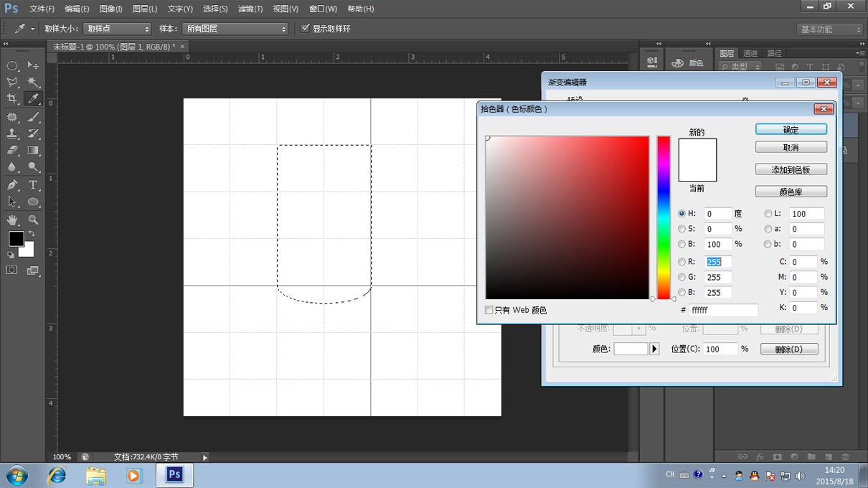Select the Hand tool
Screen dimensions: 868x488
12,220
